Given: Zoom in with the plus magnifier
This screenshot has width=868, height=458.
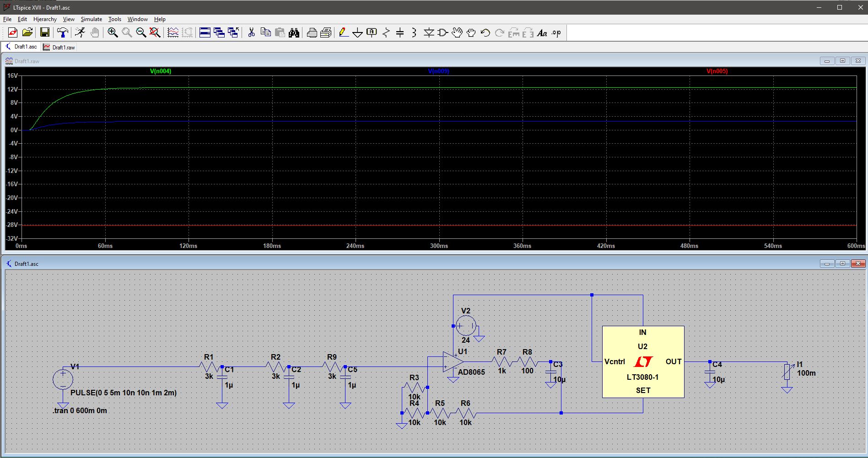Looking at the screenshot, I should pyautogui.click(x=113, y=32).
